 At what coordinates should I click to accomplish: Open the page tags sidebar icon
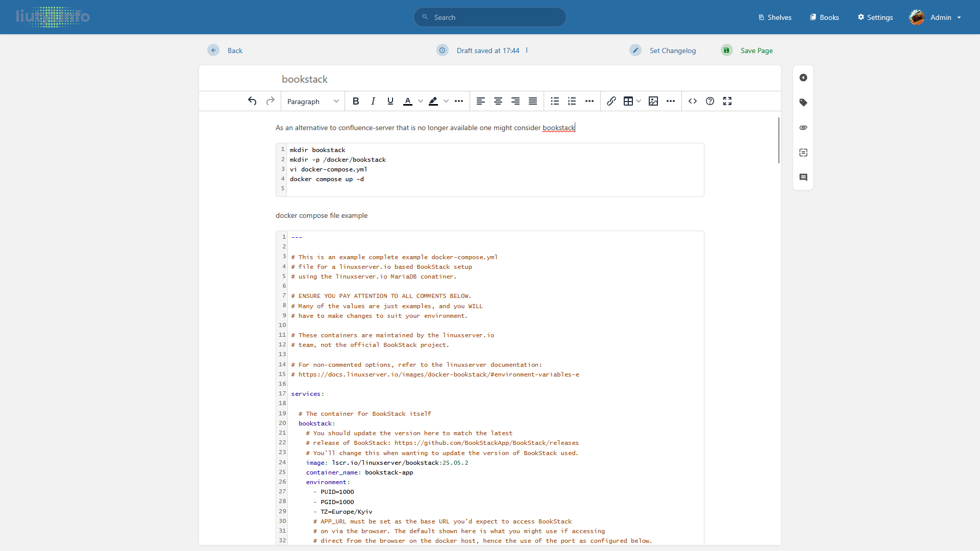click(x=803, y=103)
